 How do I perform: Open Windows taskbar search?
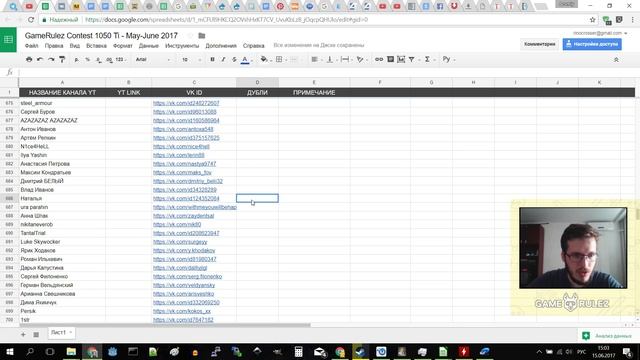(30, 351)
